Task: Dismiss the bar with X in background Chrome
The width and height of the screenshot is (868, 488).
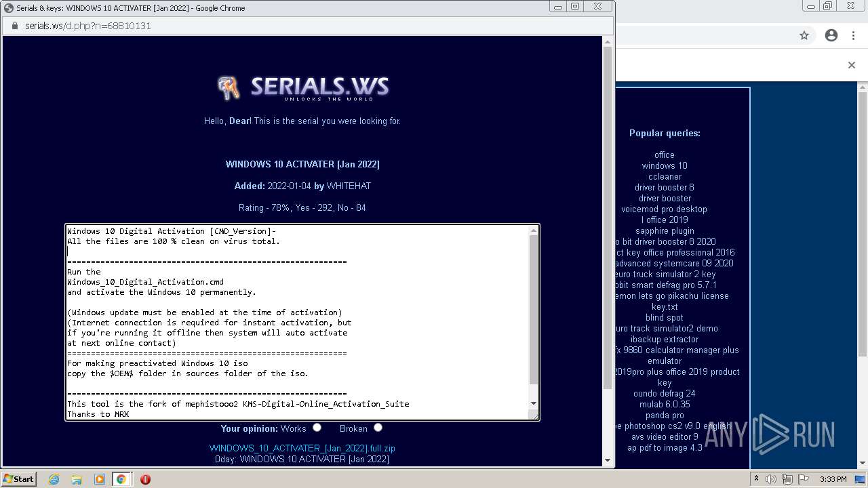Action: pyautogui.click(x=852, y=65)
